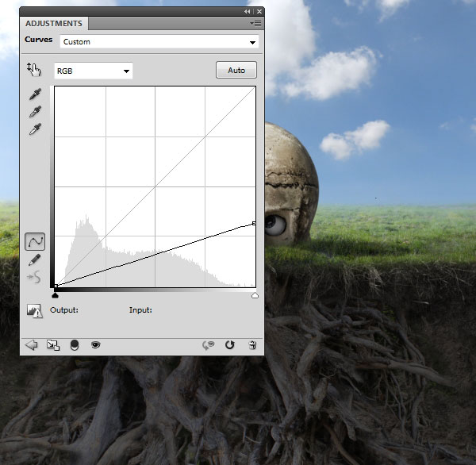Image resolution: width=476 pixels, height=465 pixels.
Task: Open the RGB channel dropdown
Action: tap(94, 71)
